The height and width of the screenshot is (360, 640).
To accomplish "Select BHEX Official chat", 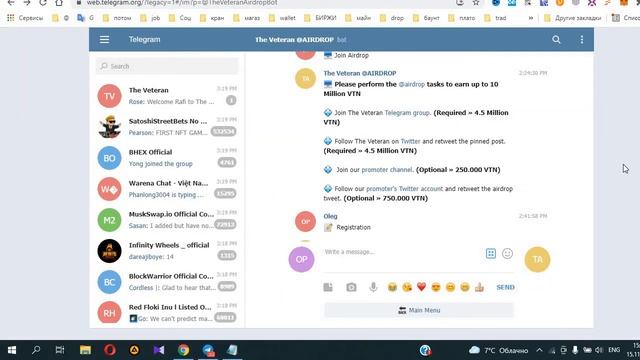I will [167, 158].
